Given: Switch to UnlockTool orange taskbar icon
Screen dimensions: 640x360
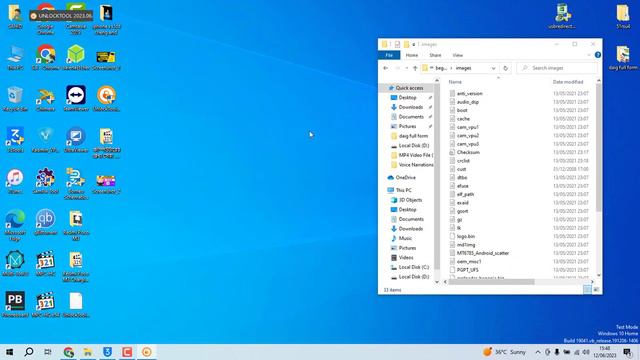Looking at the screenshot, I should tap(147, 352).
